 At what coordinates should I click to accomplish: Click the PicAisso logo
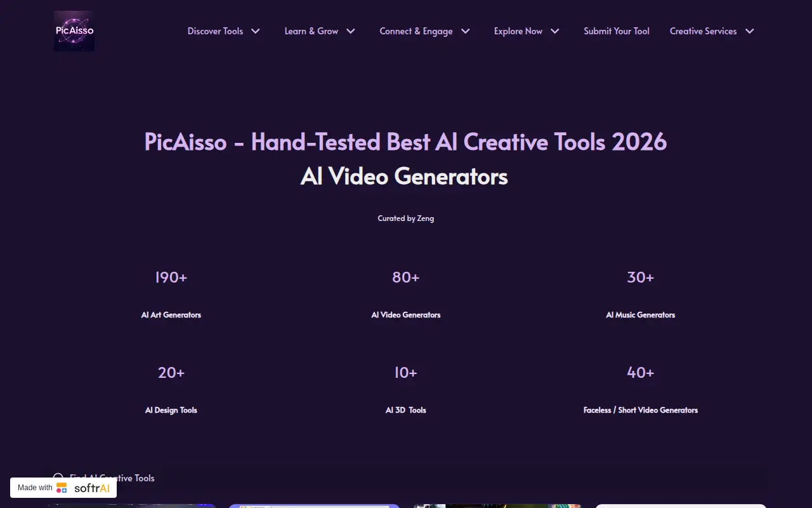click(74, 30)
